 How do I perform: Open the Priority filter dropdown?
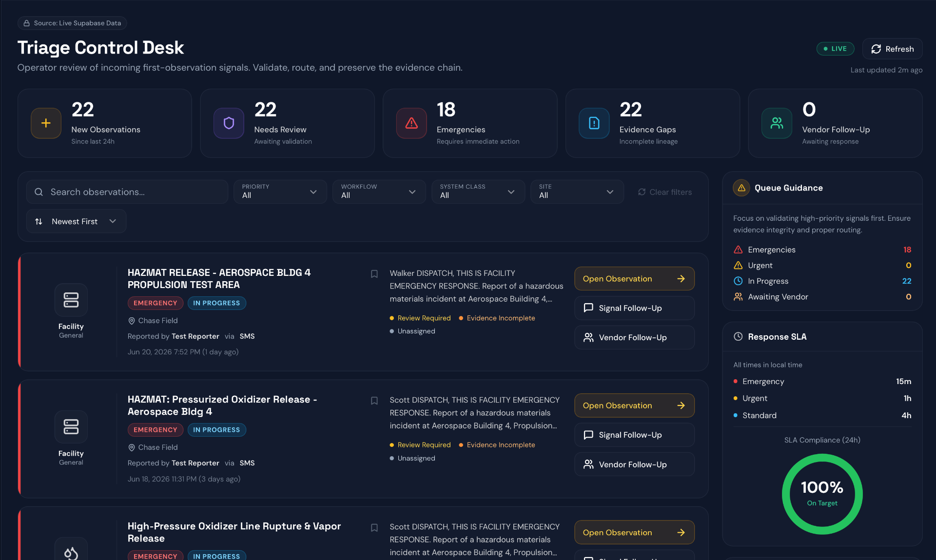280,192
